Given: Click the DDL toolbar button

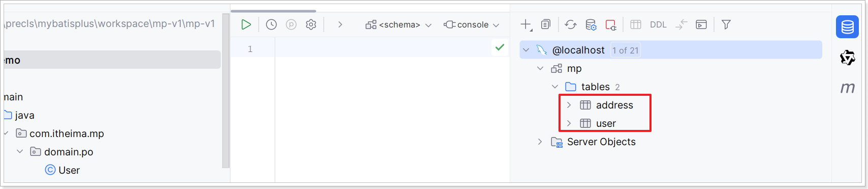Looking at the screenshot, I should [658, 24].
